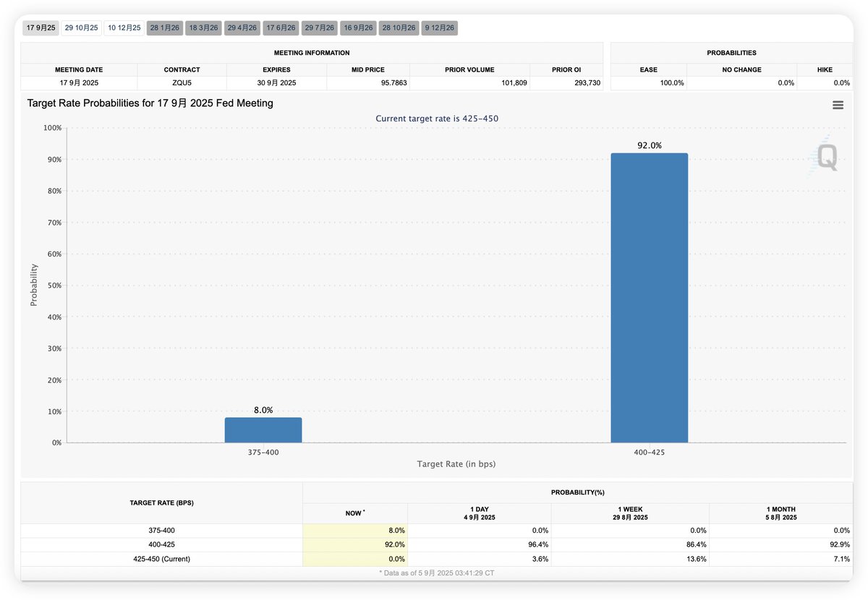This screenshot has width=868, height=600.
Task: Open the 29 4月26 meeting tab
Action: tap(242, 27)
